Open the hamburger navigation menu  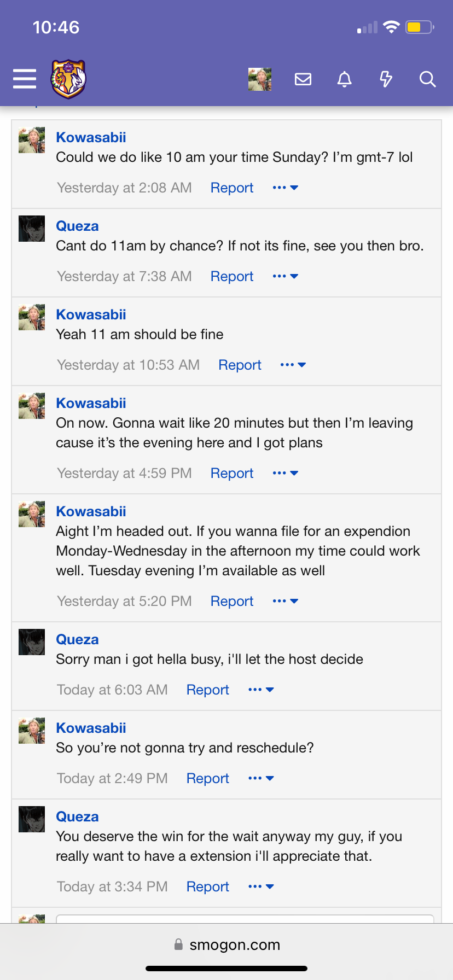point(25,79)
